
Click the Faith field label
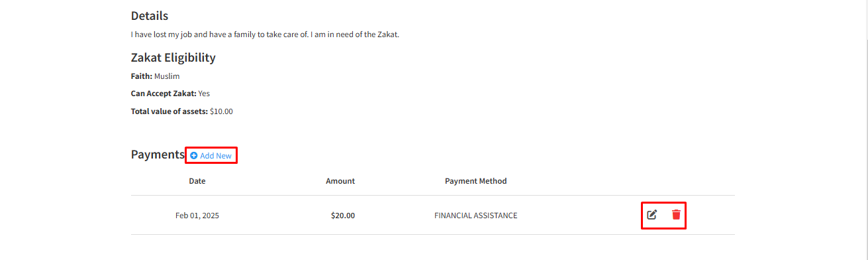142,76
